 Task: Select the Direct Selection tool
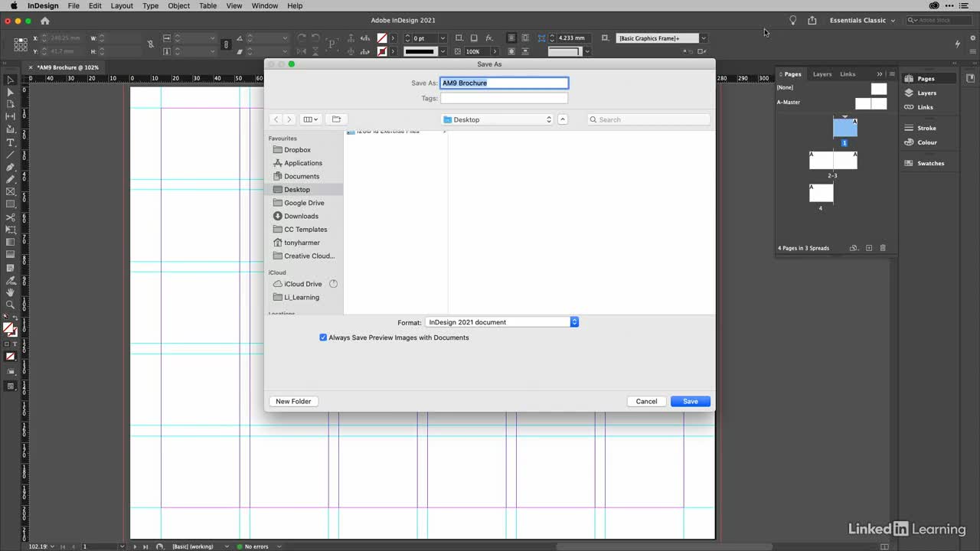(11, 92)
